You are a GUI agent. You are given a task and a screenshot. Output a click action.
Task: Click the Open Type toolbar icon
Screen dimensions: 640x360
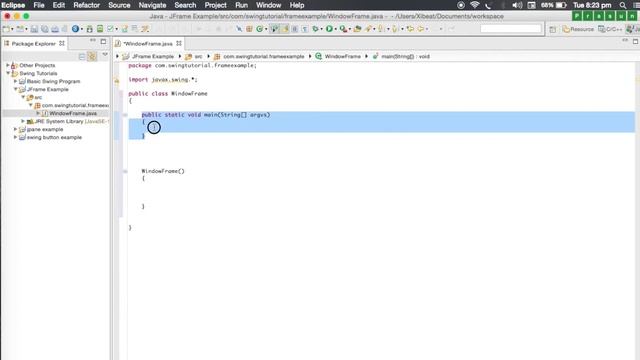(357, 29)
